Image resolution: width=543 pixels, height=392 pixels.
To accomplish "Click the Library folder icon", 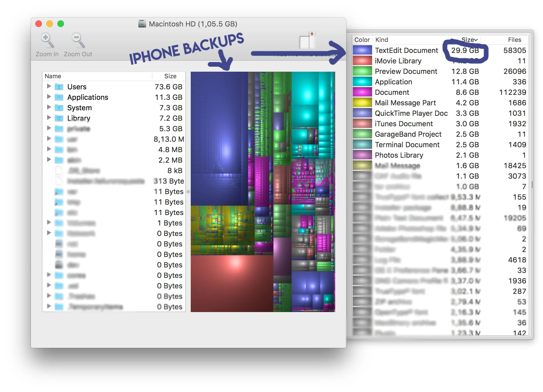I will click(x=59, y=118).
